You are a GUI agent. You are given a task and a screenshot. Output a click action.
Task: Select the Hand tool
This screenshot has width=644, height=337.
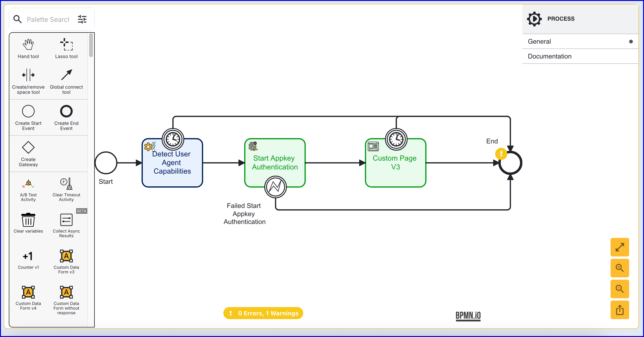click(28, 45)
